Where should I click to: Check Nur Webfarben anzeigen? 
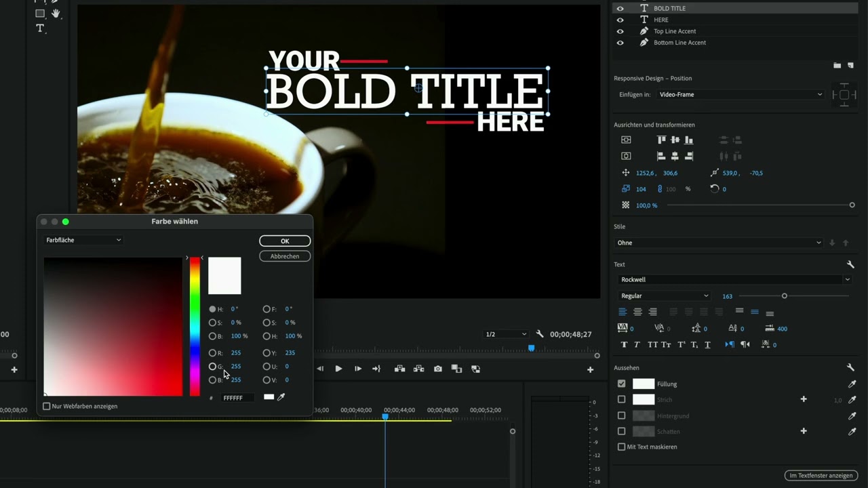(47, 407)
